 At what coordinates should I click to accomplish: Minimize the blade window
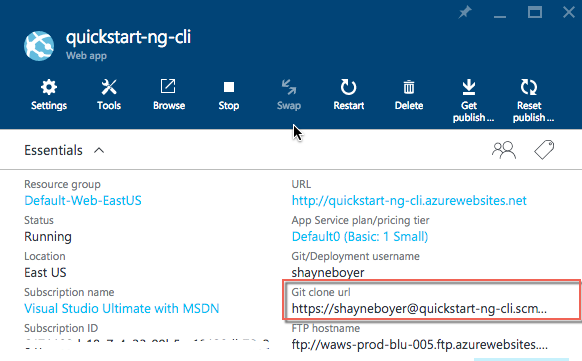click(x=500, y=16)
